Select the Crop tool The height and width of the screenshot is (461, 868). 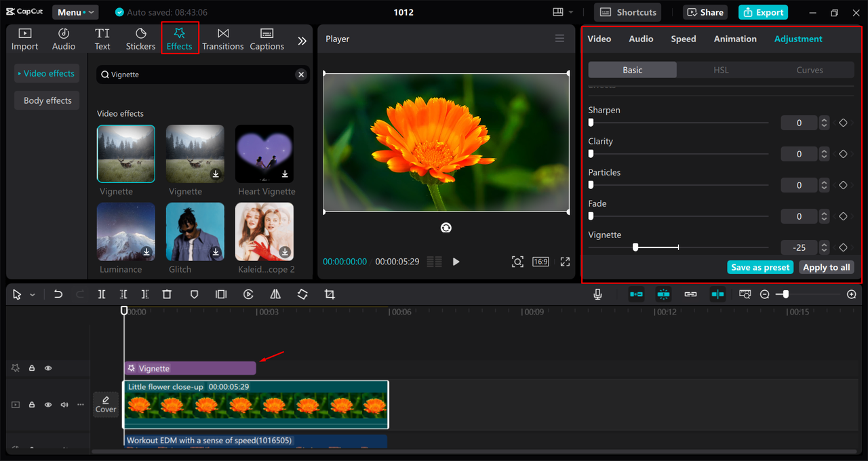[330, 294]
